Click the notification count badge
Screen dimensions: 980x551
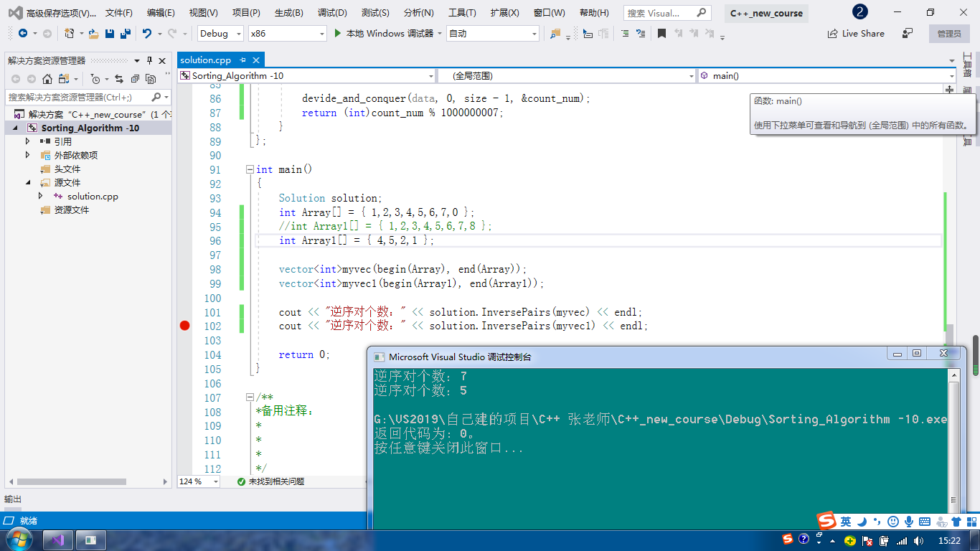(859, 12)
